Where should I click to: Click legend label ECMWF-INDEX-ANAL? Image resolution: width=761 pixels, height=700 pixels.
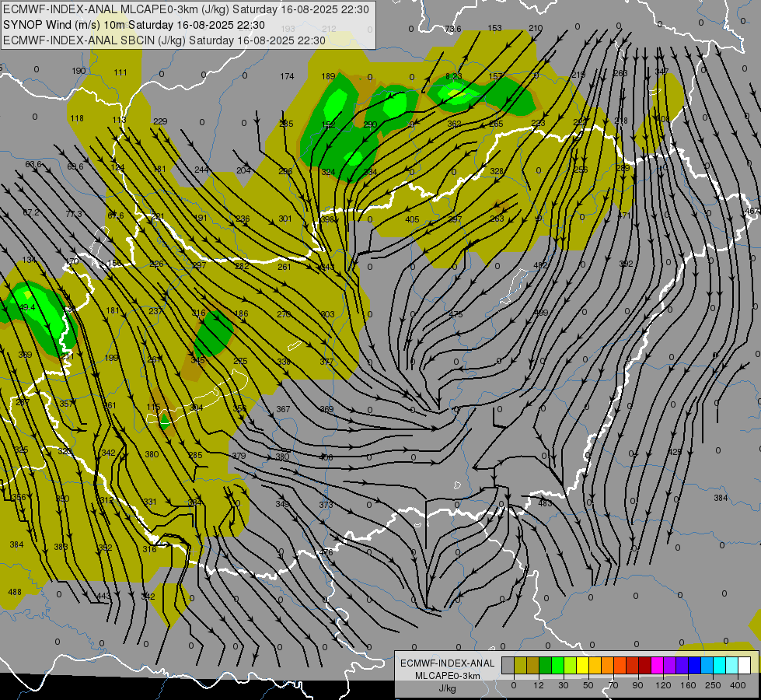[x=448, y=663]
